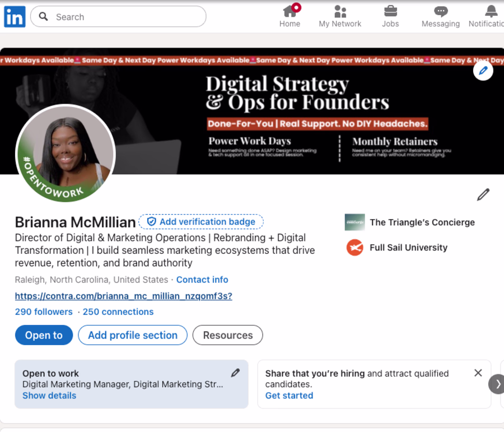
Task: Go to Home in the navigation bar
Action: [290, 16]
